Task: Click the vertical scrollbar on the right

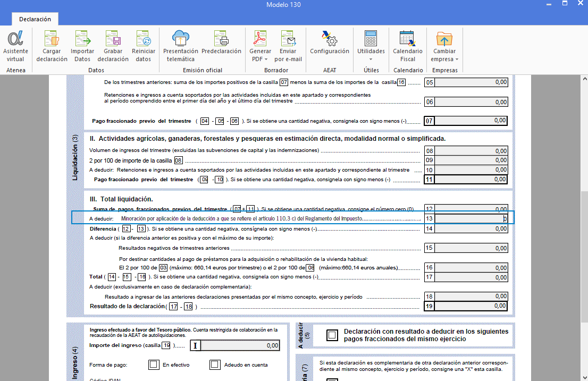Action: coord(584,223)
